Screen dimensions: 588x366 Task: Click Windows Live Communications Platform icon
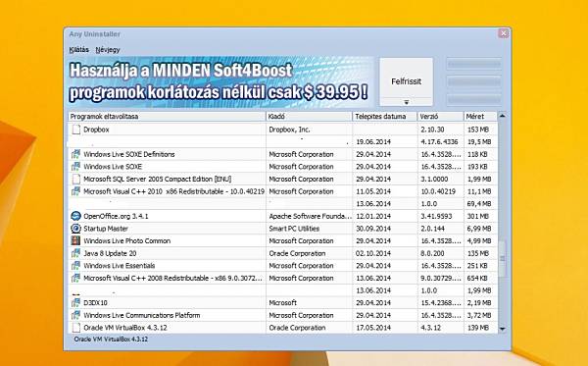[75, 315]
